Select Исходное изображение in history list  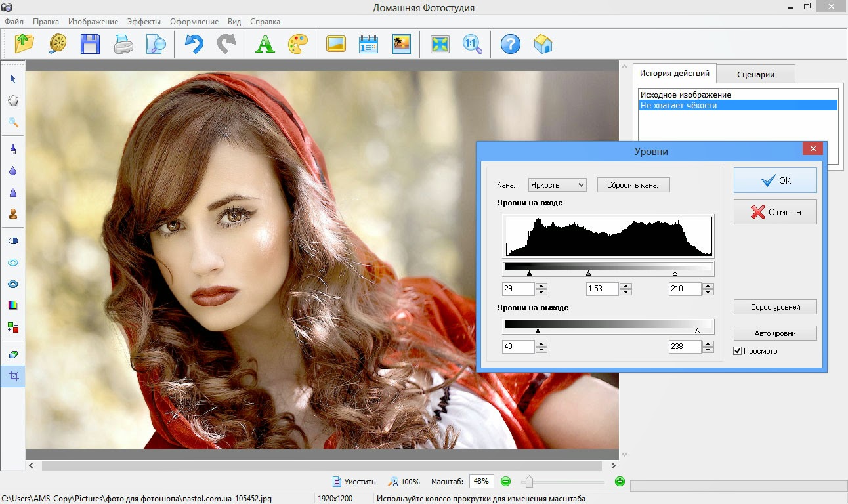pos(686,95)
